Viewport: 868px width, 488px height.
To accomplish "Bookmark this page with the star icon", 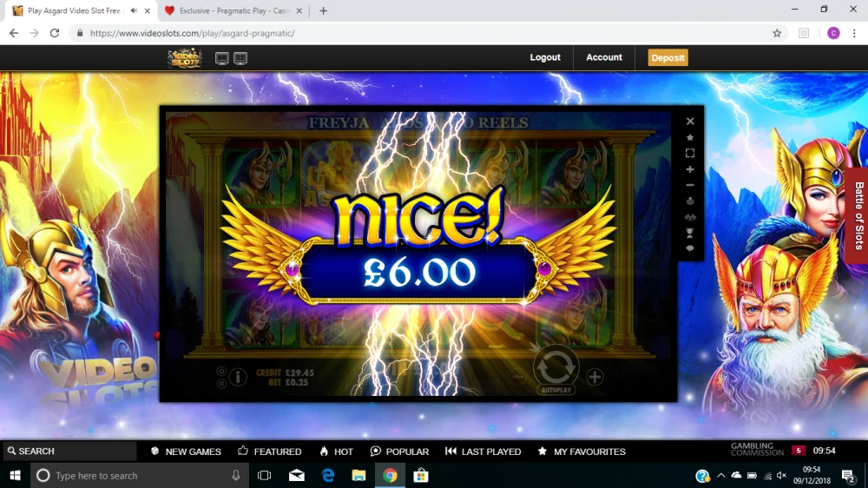I will [777, 33].
